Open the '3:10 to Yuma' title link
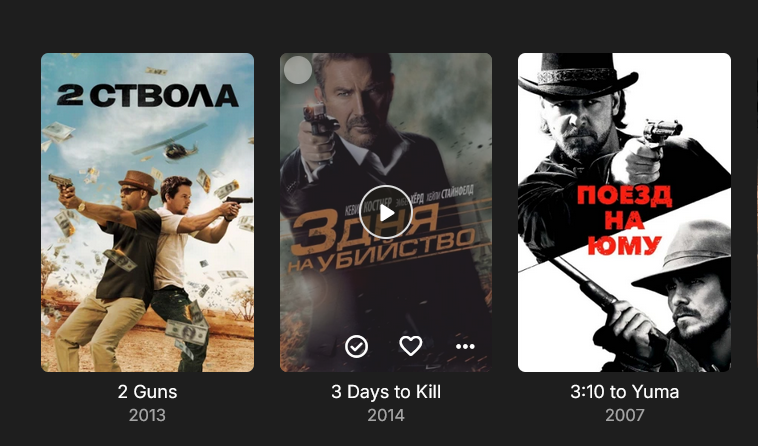758x446 pixels. tap(624, 392)
